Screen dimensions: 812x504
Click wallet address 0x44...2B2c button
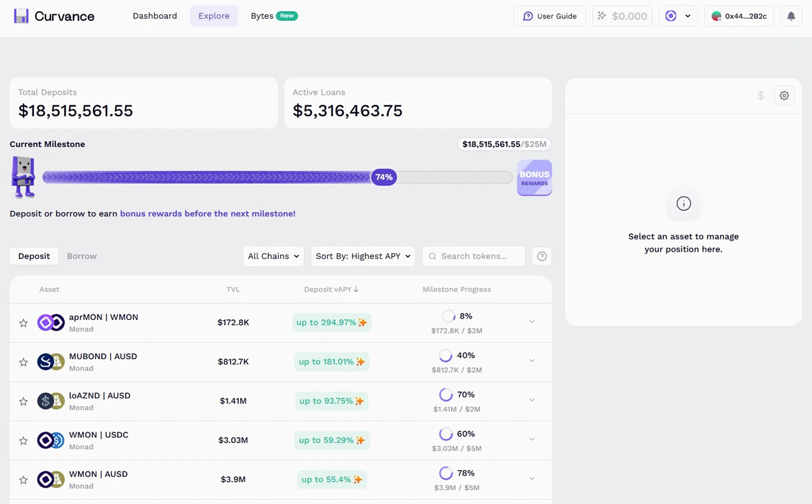coord(739,16)
